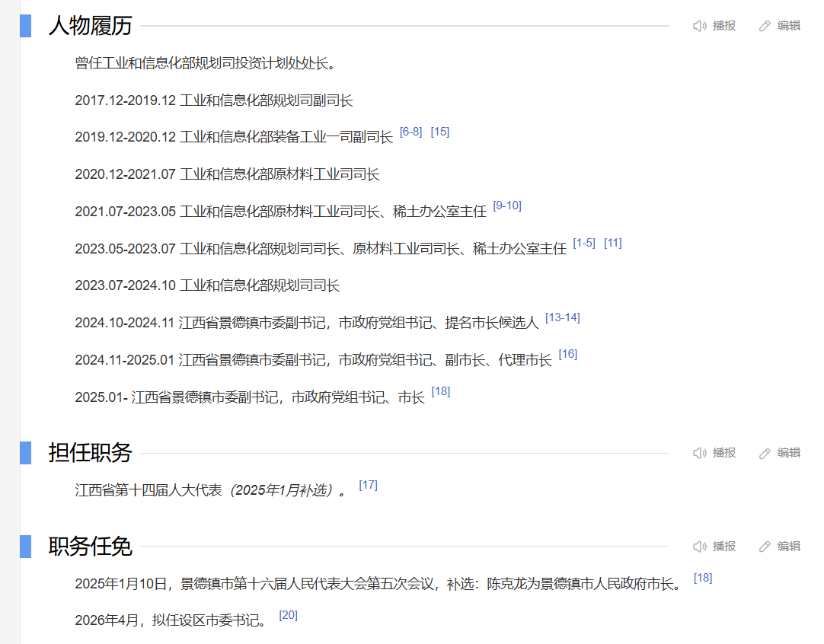Open reference [20] citation
The width and height of the screenshot is (824, 644).
(289, 616)
